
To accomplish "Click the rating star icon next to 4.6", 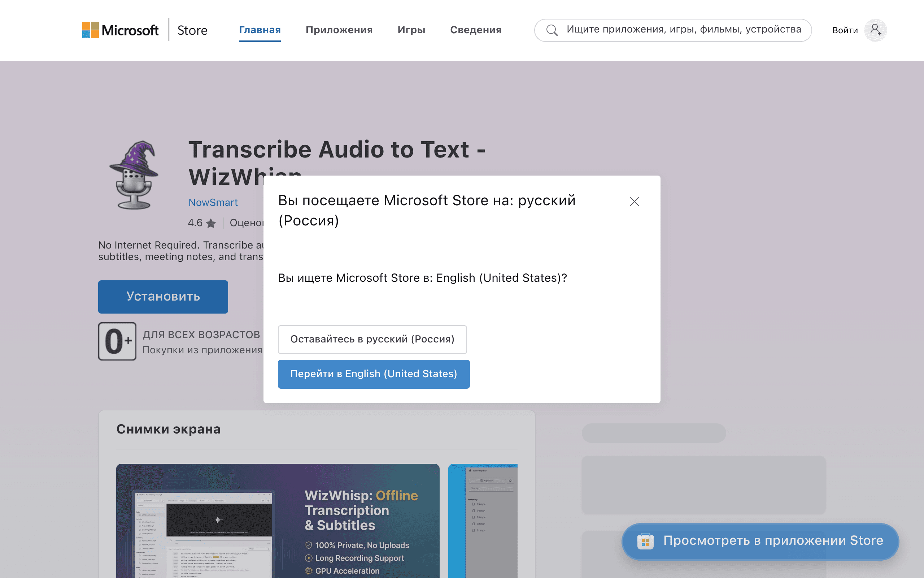I will (211, 223).
